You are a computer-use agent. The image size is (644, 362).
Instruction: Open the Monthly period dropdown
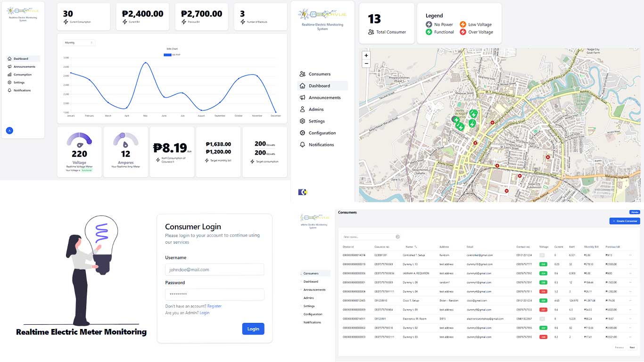point(79,43)
